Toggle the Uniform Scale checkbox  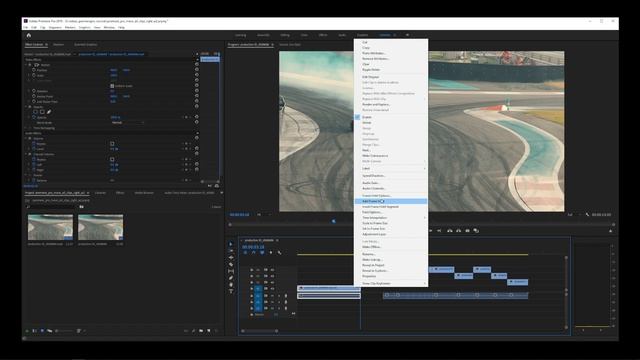112,86
